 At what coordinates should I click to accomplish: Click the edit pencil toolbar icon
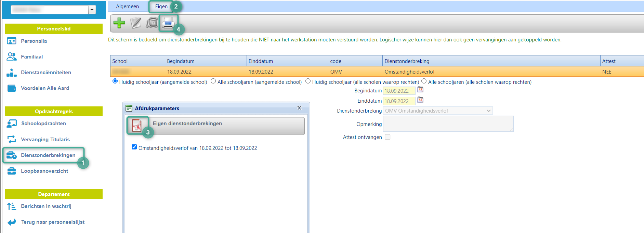135,23
